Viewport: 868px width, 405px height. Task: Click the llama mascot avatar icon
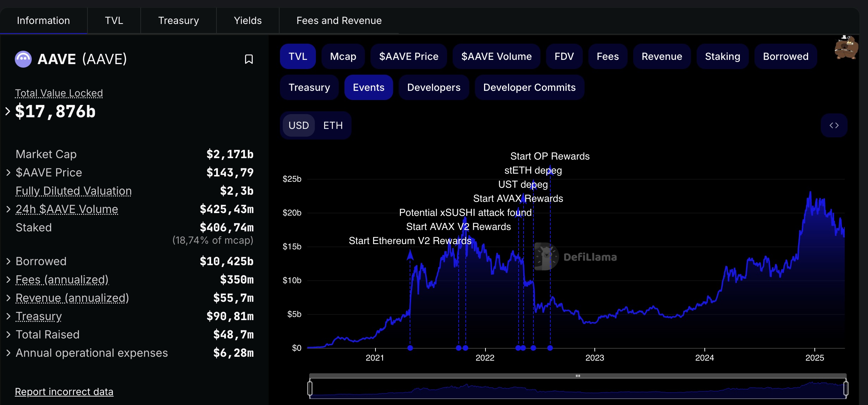(846, 47)
